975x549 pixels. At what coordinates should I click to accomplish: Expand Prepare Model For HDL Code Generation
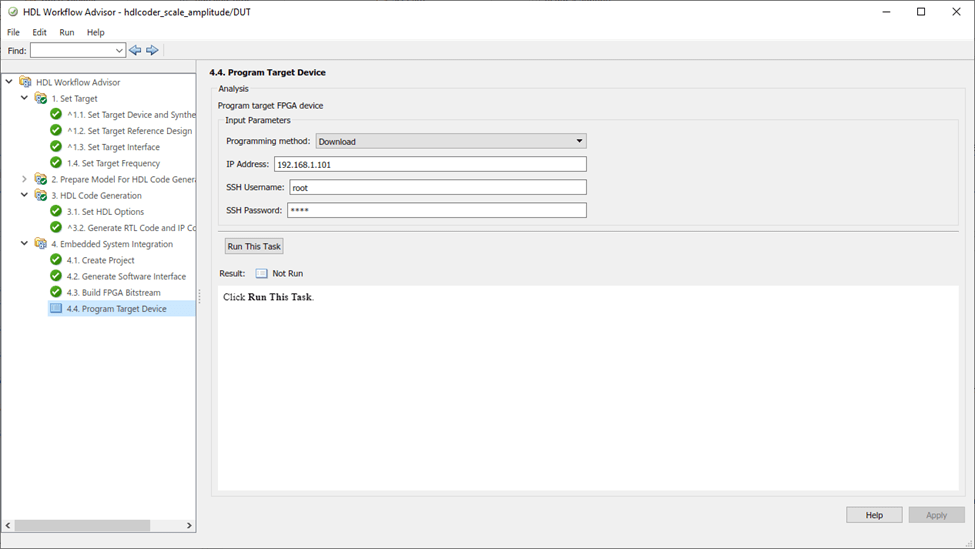click(25, 179)
